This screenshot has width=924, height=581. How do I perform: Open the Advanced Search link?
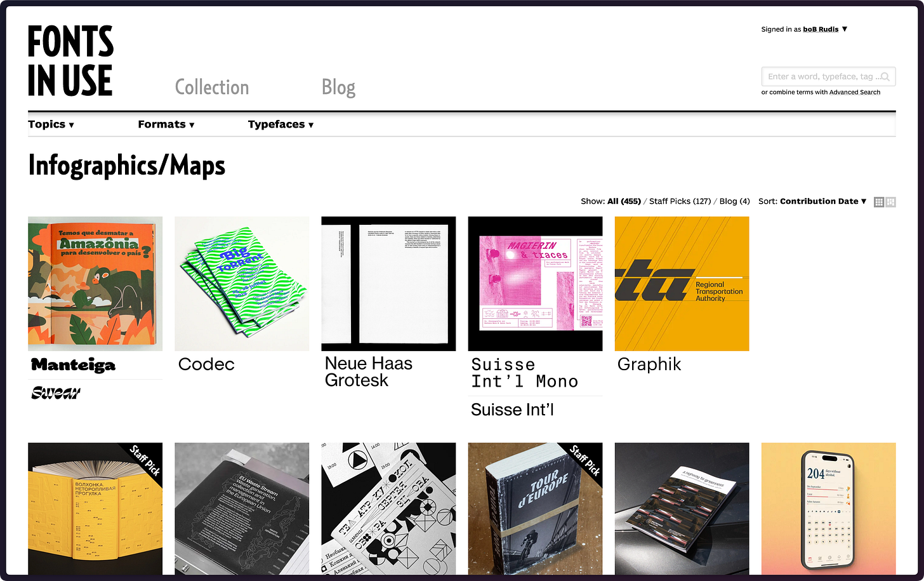pos(854,92)
